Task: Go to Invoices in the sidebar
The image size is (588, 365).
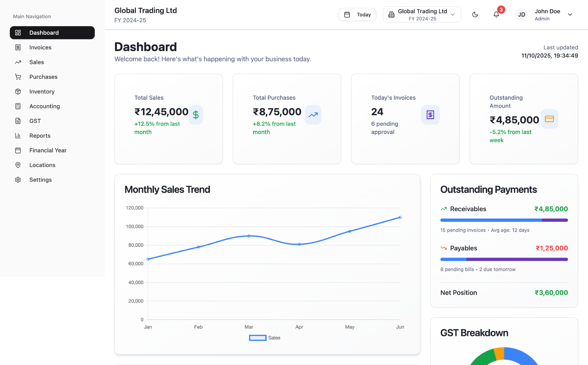Action: (x=40, y=47)
